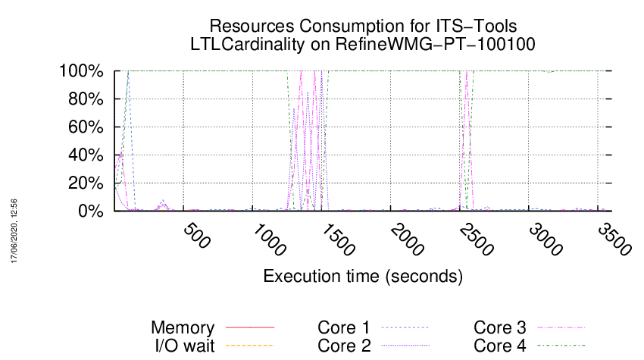The height and width of the screenshot is (360, 644).
Task: Click the blue Core 1 legend line sample
Action: pos(405,327)
